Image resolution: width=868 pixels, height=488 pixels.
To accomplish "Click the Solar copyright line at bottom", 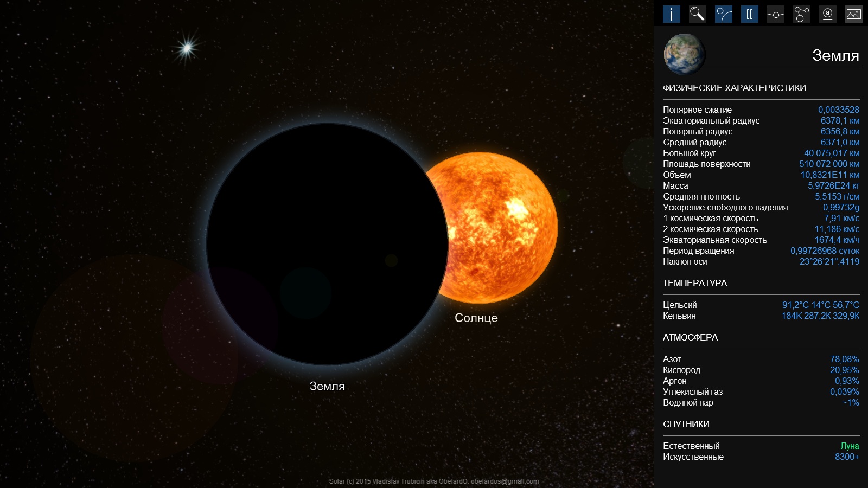I will (x=434, y=481).
